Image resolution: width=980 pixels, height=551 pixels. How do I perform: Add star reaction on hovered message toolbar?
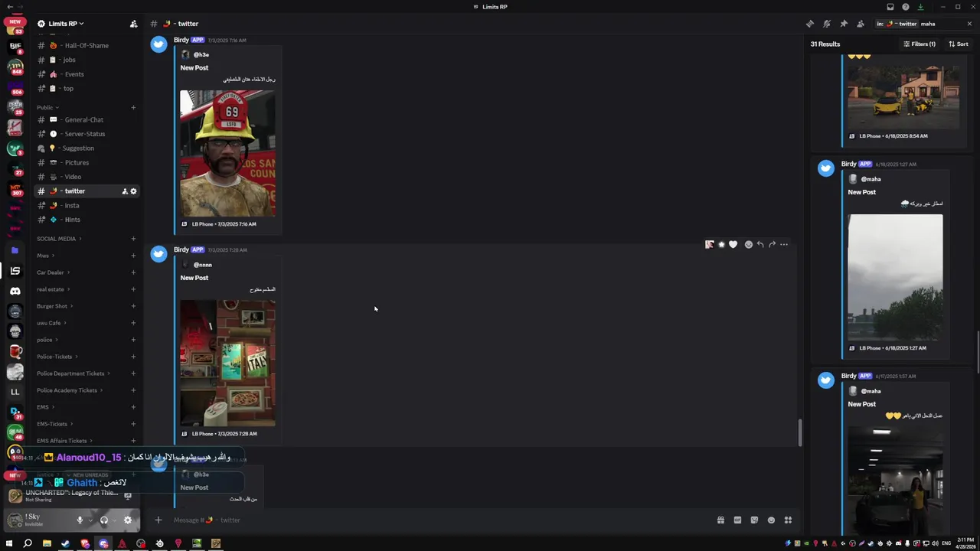pyautogui.click(x=721, y=245)
